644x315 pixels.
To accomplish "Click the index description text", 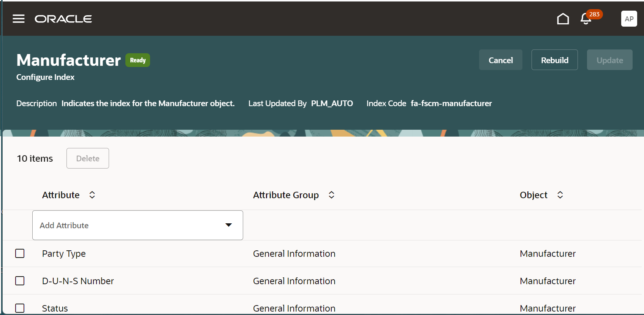I will pos(148,103).
